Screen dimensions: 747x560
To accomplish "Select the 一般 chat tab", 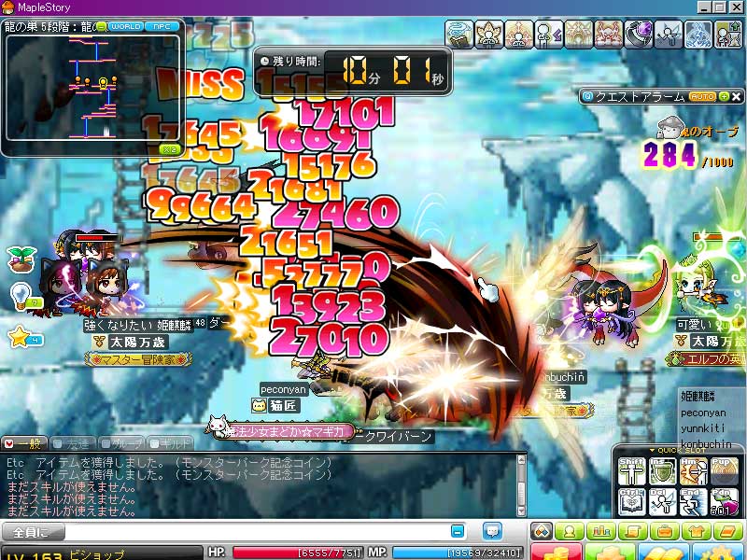I will [24, 444].
